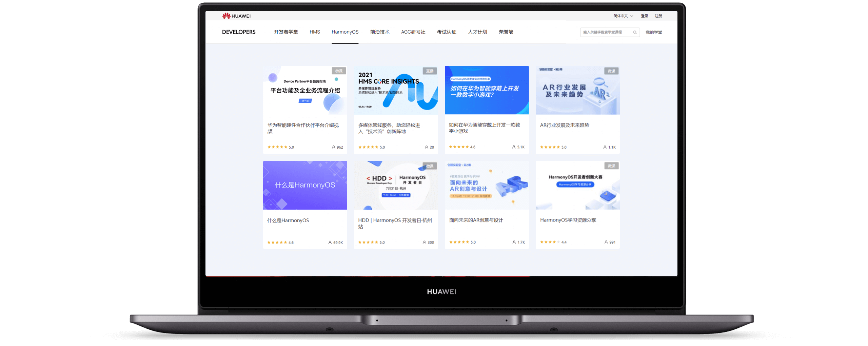Open the 面向未来的AR创意与设计 thumbnail
Screen dimensions: 868x346
coord(487,185)
